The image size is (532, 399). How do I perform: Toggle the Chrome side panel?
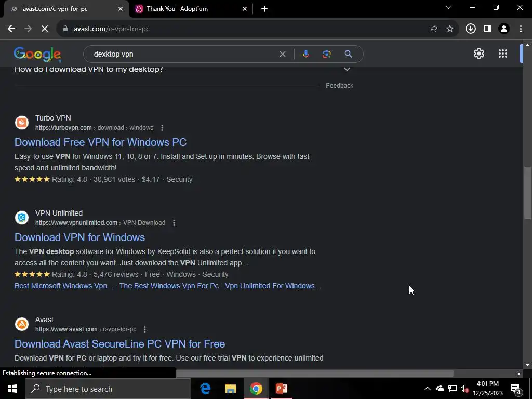click(x=487, y=29)
